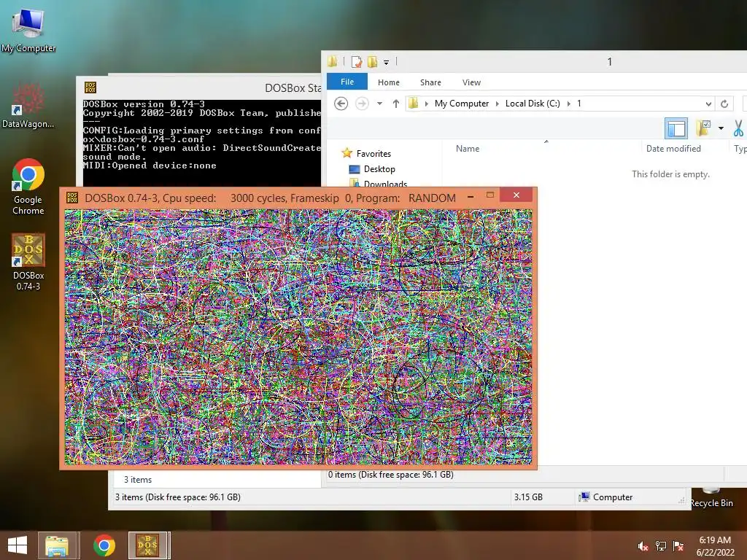This screenshot has height=560, width=747.
Task: Open the Action Center flag icon
Action: point(678,546)
